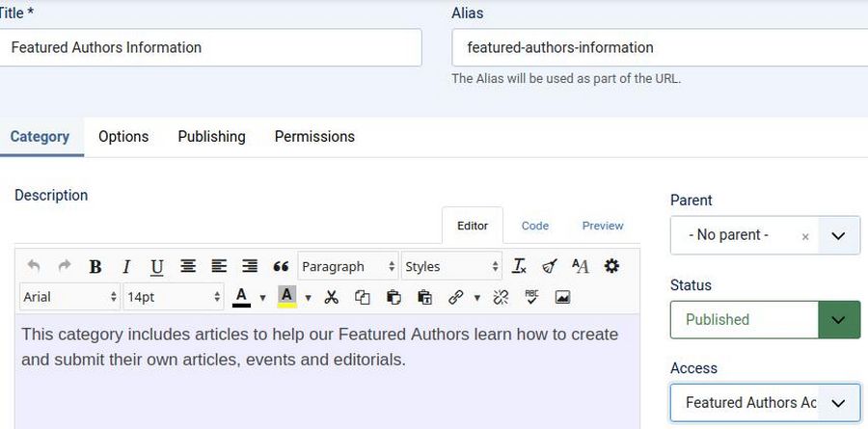The image size is (868, 429).
Task: Clear text formatting
Action: pos(520,267)
